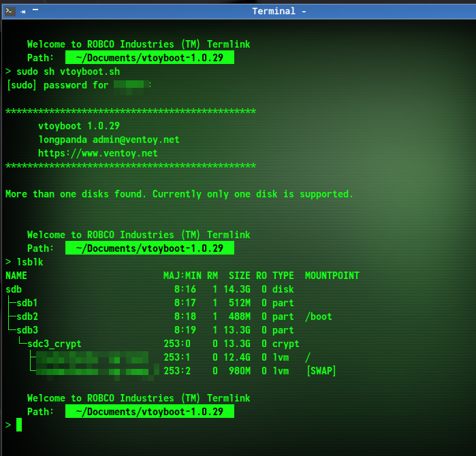Click the "8:19" device number
Image resolution: width=476 pixels, height=456 pixels.
(x=185, y=330)
